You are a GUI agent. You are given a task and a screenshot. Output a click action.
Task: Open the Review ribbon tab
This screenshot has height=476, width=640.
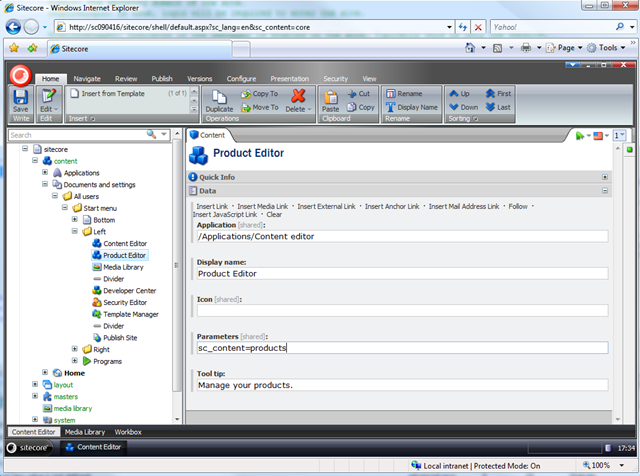click(x=126, y=79)
